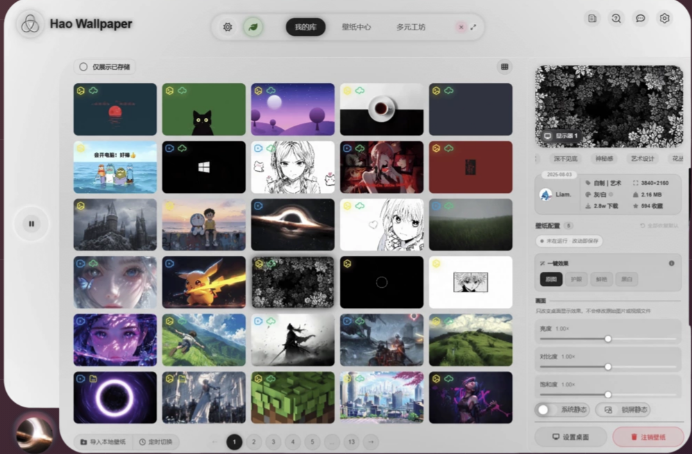Toggle the green leaf eco mode icon
The height and width of the screenshot is (454, 692).
pyautogui.click(x=253, y=27)
